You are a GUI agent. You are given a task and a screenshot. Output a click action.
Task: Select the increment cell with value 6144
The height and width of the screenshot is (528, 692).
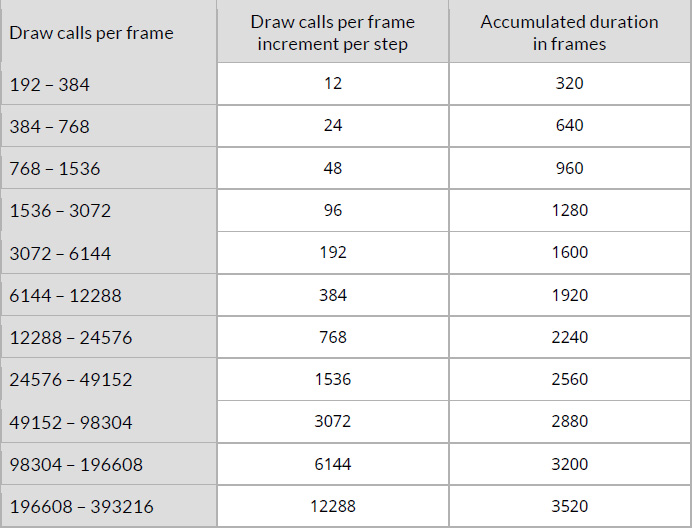pyautogui.click(x=333, y=464)
